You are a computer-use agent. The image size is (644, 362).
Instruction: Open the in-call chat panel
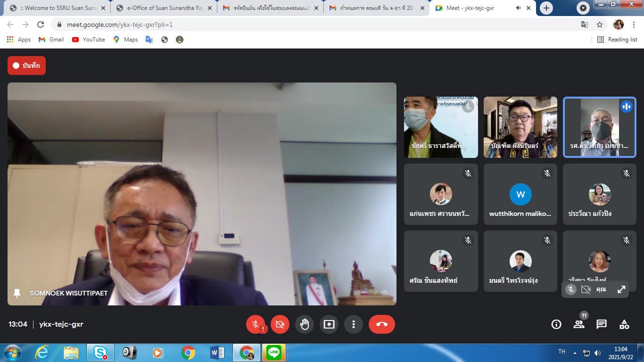pyautogui.click(x=602, y=324)
